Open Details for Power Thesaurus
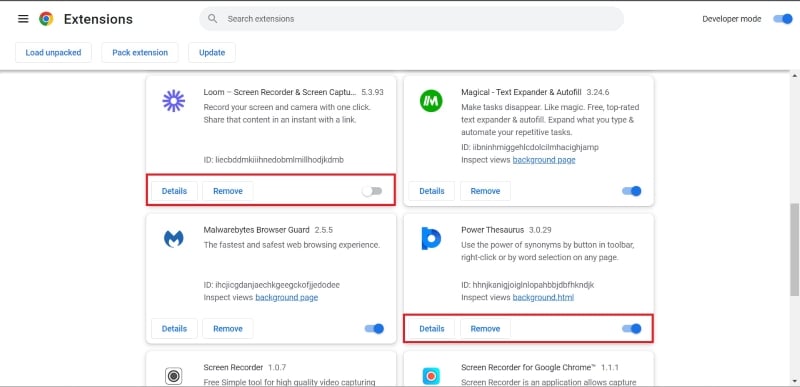 [x=432, y=329]
